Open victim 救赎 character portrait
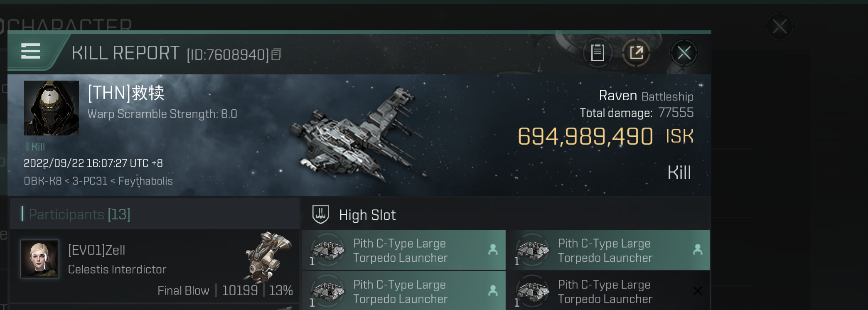The width and height of the screenshot is (868, 310). click(x=52, y=108)
